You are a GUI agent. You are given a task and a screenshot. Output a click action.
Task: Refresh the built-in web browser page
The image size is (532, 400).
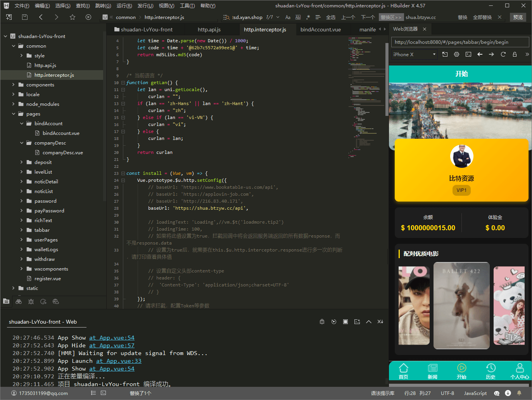tap(503, 54)
